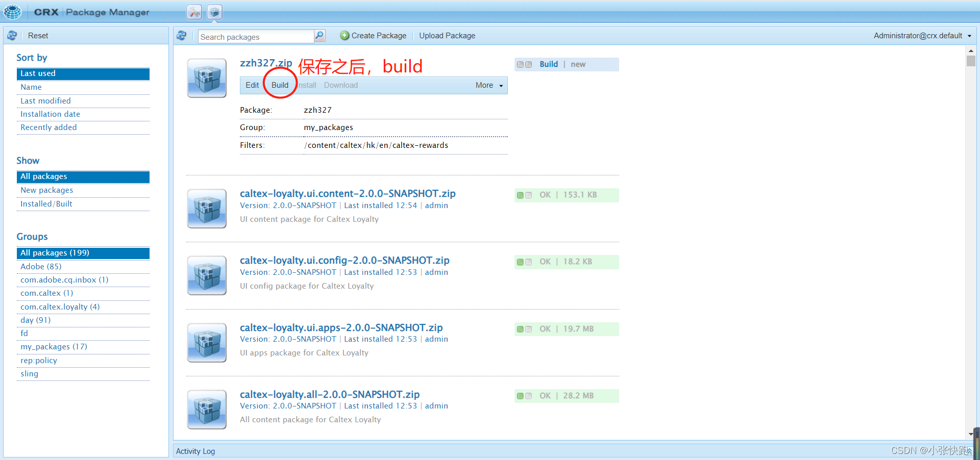The width and height of the screenshot is (980, 460).
Task: Click Build in the zzh327.zip toolbar
Action: tap(280, 85)
